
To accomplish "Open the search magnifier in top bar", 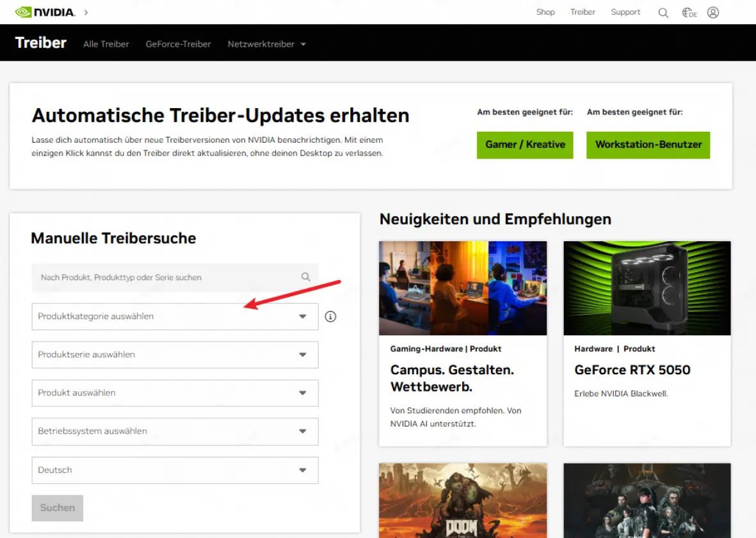I will (663, 13).
